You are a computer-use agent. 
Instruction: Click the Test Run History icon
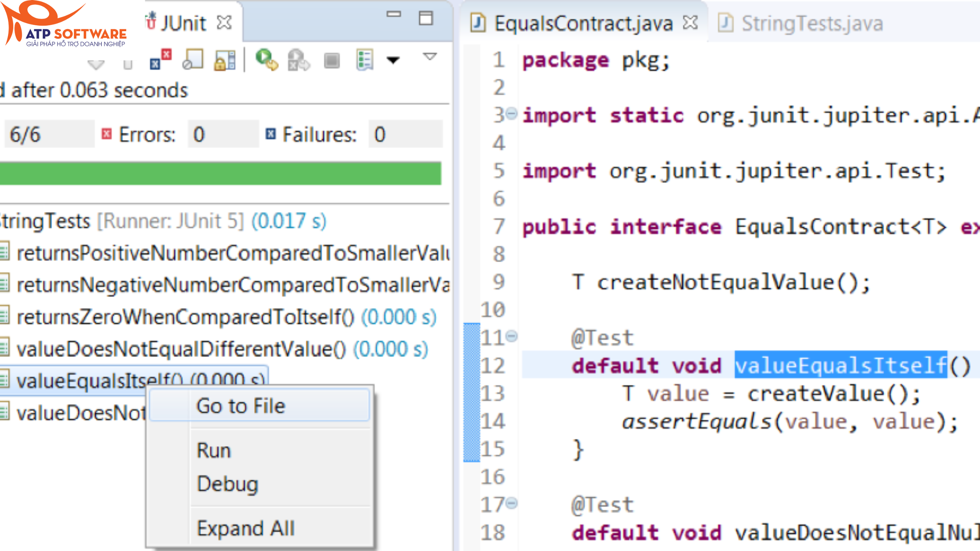pyautogui.click(x=364, y=60)
